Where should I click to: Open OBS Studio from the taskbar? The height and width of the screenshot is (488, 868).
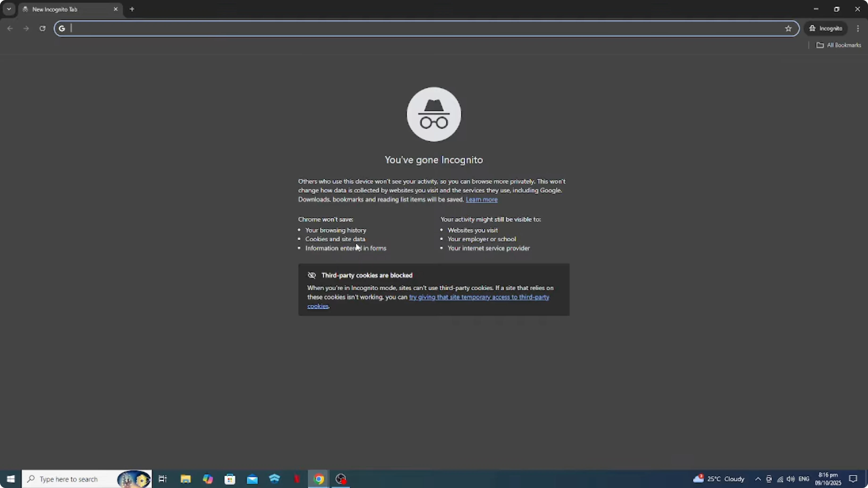coord(341,479)
